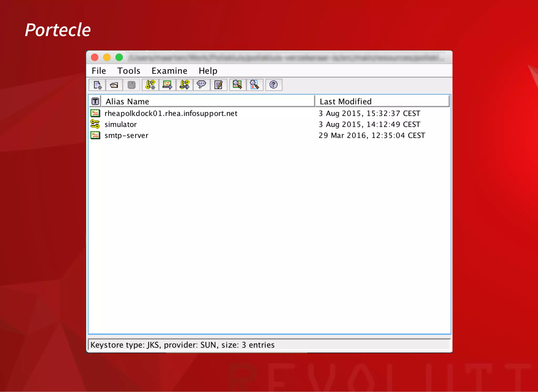Screen dimensions: 538x392
Task: Click the New Keystore toolbar icon
Action: click(x=97, y=85)
